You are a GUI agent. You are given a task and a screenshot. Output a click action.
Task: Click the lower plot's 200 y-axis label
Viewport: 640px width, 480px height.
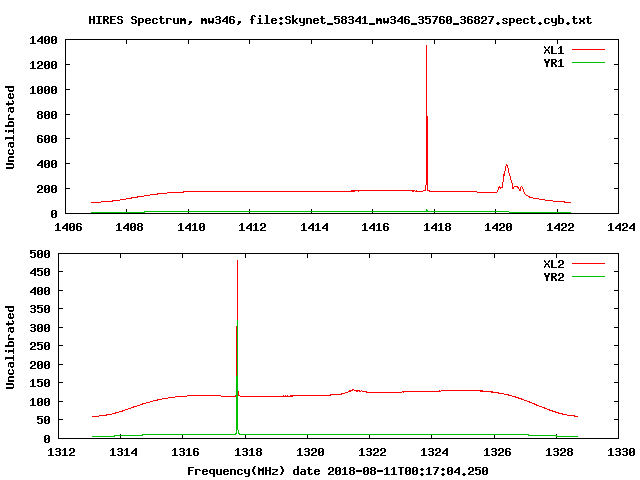[x=40, y=365]
